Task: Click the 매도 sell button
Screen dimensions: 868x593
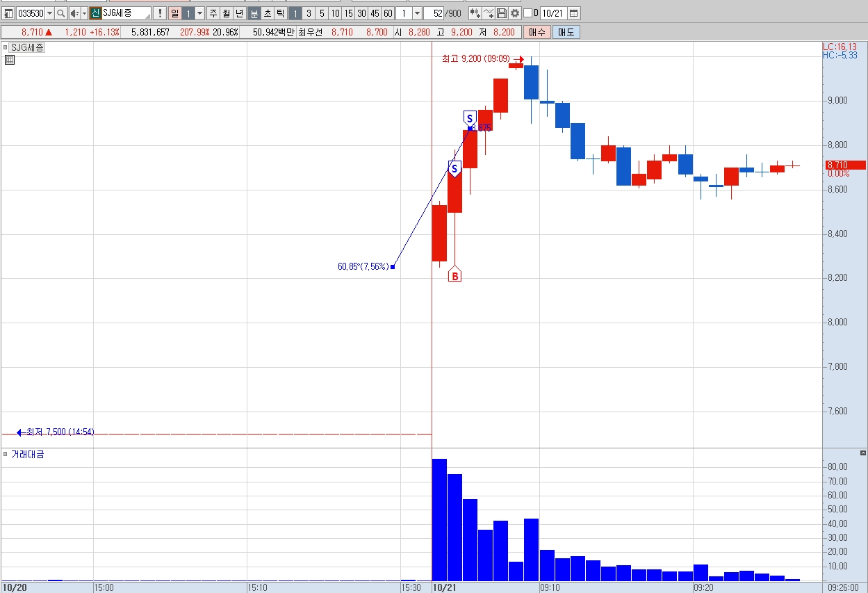Action: point(566,32)
